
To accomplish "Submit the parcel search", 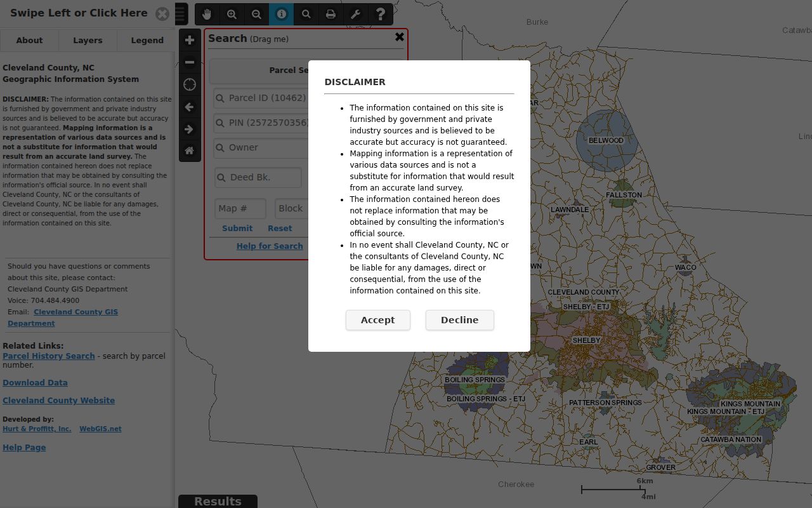I will pos(237,228).
